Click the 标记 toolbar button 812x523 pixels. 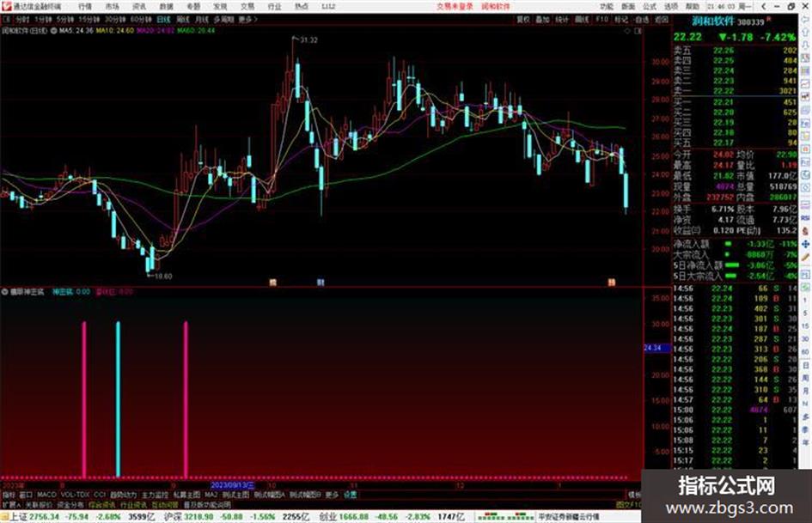point(621,19)
